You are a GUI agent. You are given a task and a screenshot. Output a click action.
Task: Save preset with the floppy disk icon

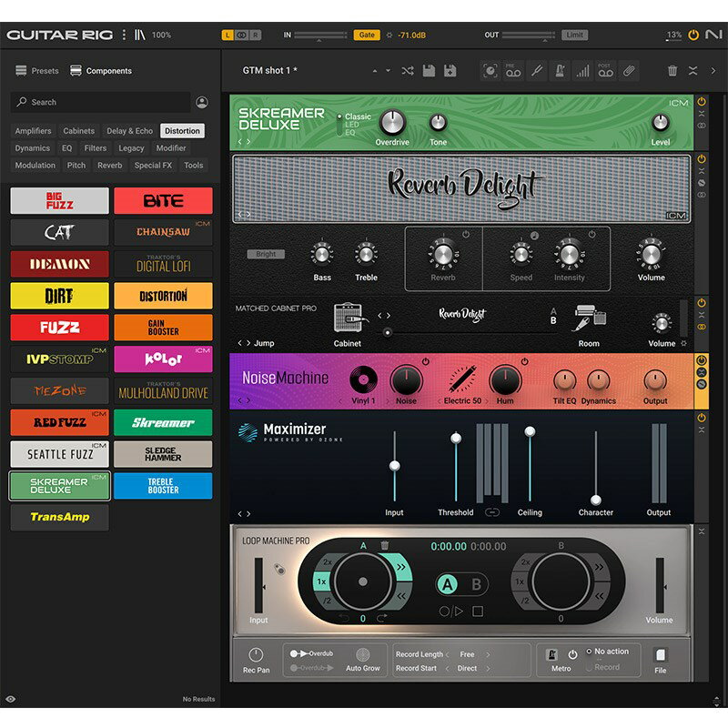[x=428, y=71]
